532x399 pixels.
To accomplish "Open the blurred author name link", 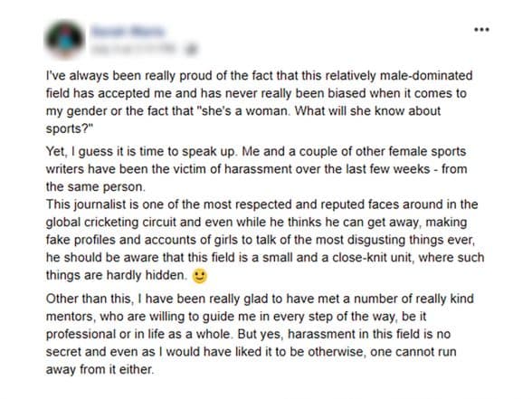I will pyautogui.click(x=128, y=31).
